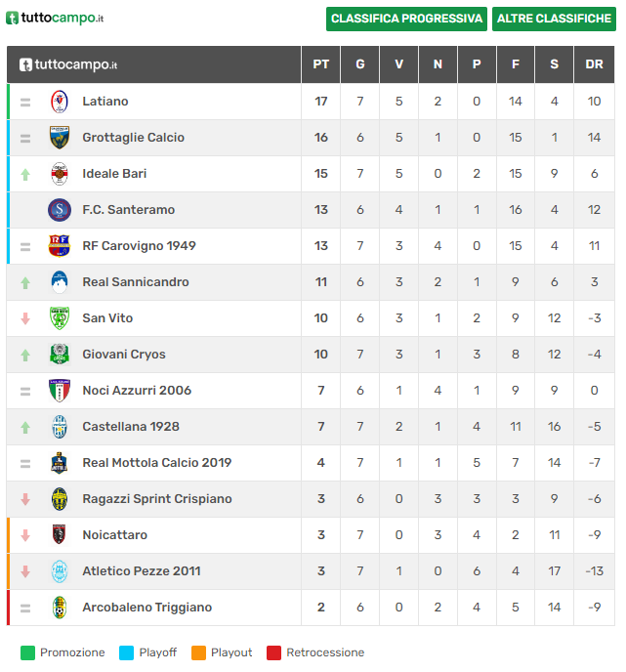626x672 pixels.
Task: Click the Latiano team crest
Action: click(x=60, y=102)
